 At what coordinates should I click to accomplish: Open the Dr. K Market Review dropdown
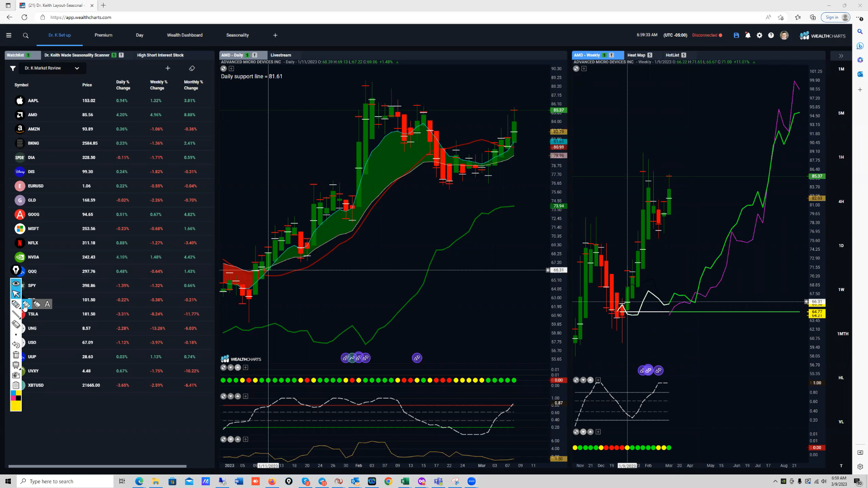coord(52,68)
